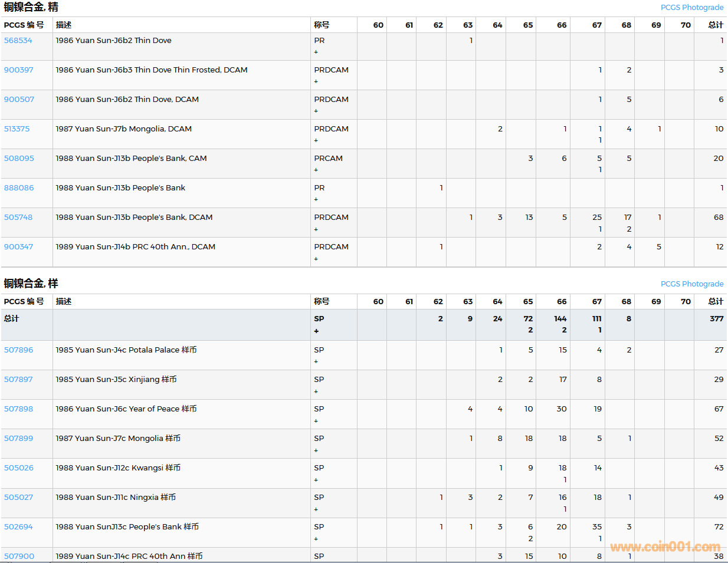Open PCGS Photograde link in proof section

pos(692,8)
